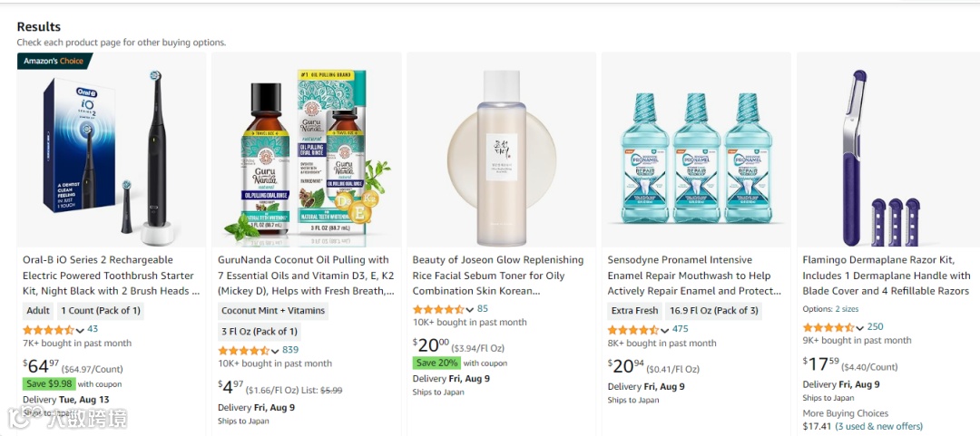Screen dimensions: 980x436
Task: Click the Flamingo Dermaplane Razor image
Action: 887,150
